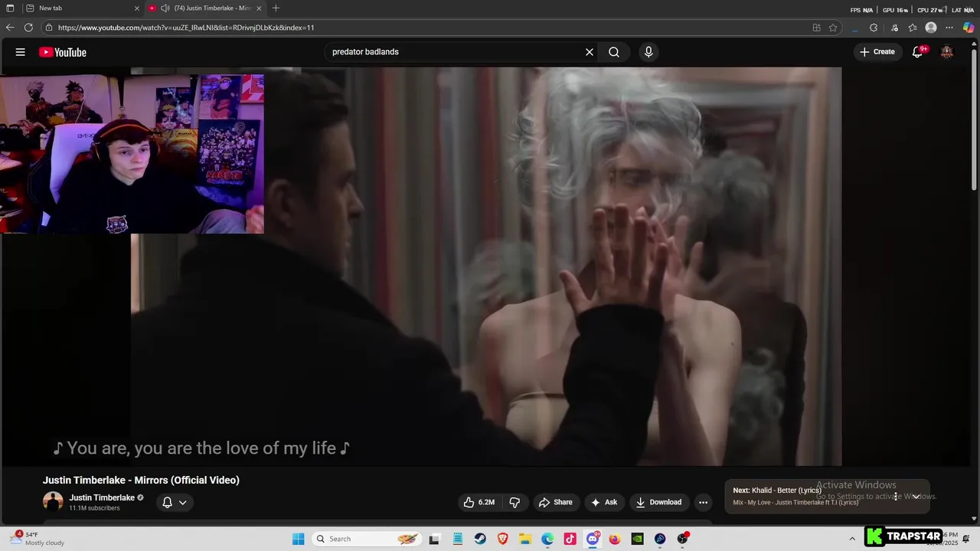The image size is (980, 551).
Task: Open Steam from the taskbar
Action: click(479, 539)
